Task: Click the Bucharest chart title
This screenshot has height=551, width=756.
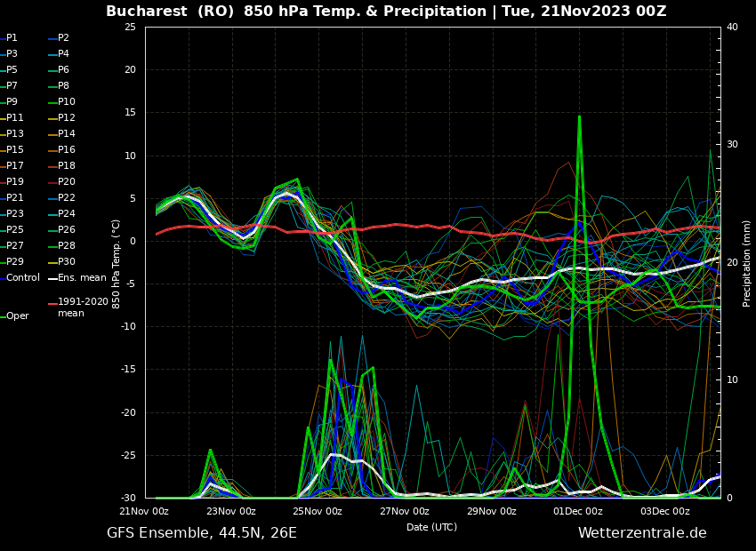Action: 386,12
